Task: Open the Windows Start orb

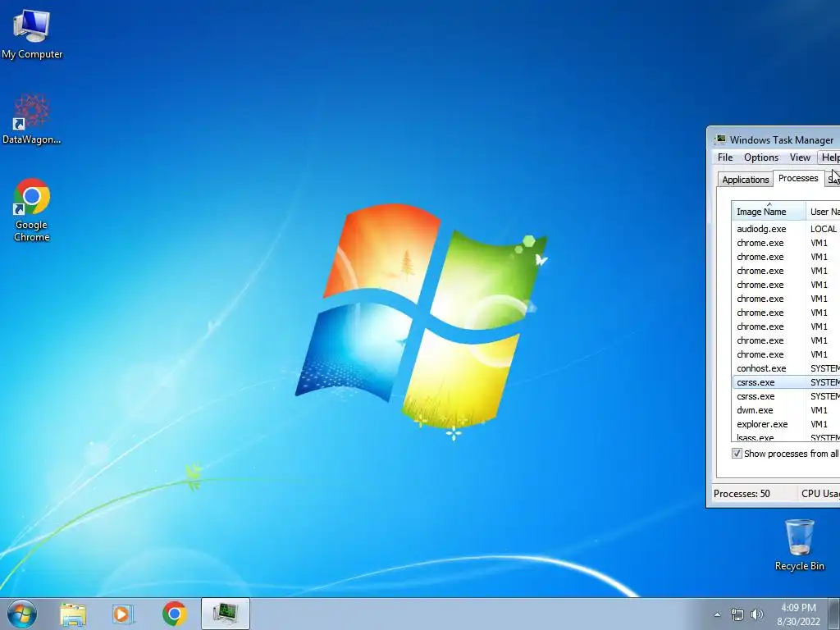Action: 22,614
